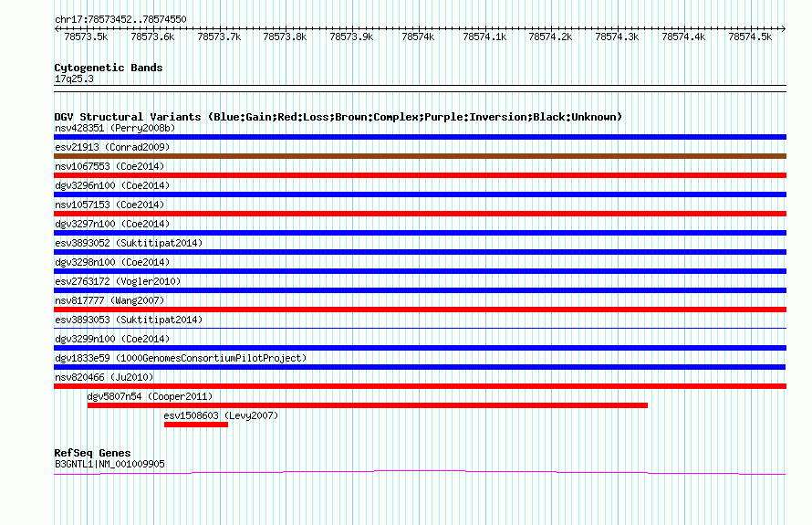Click the 78574.3k ruler tick
The height and width of the screenshot is (525, 812).
click(x=618, y=37)
